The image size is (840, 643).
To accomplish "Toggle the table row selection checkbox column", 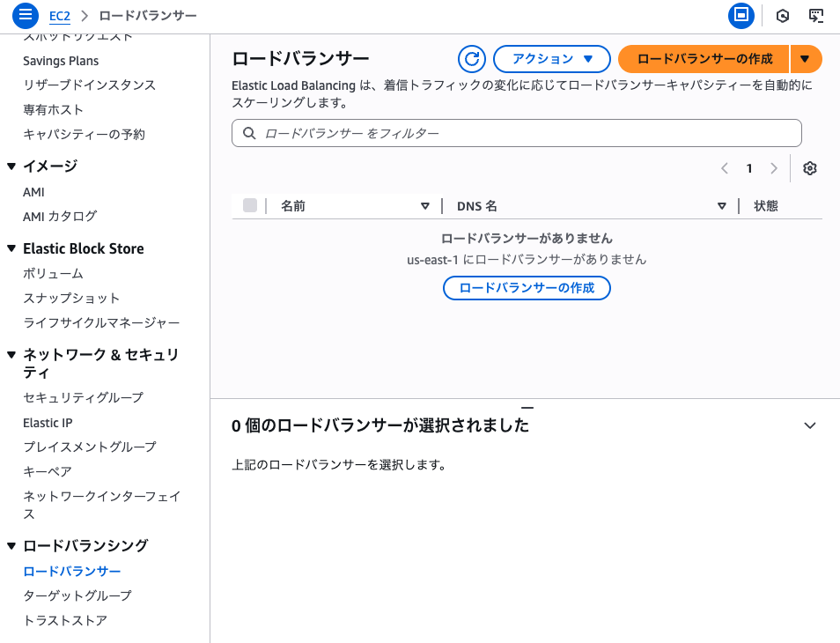I will 249,205.
